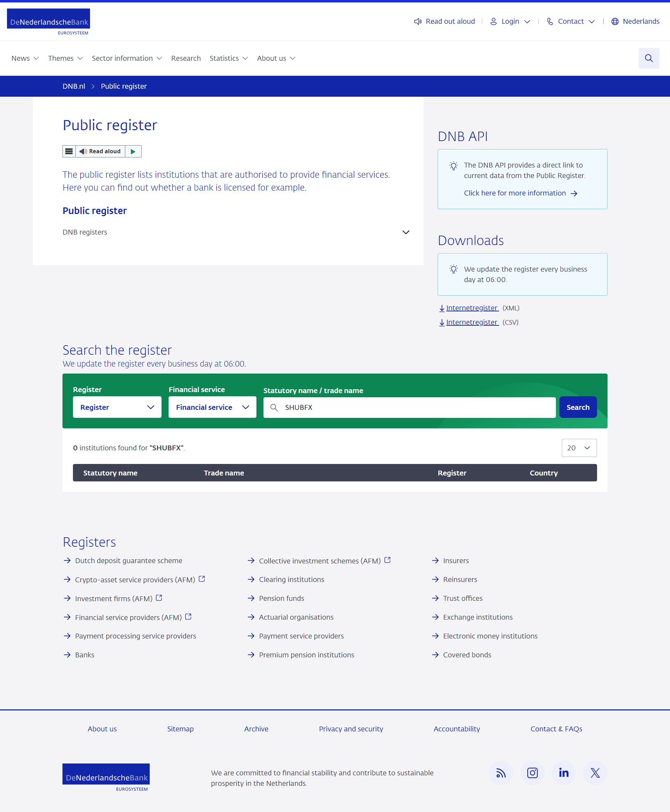Go to the Research page
Viewport: 670px width, 812px height.
[186, 58]
